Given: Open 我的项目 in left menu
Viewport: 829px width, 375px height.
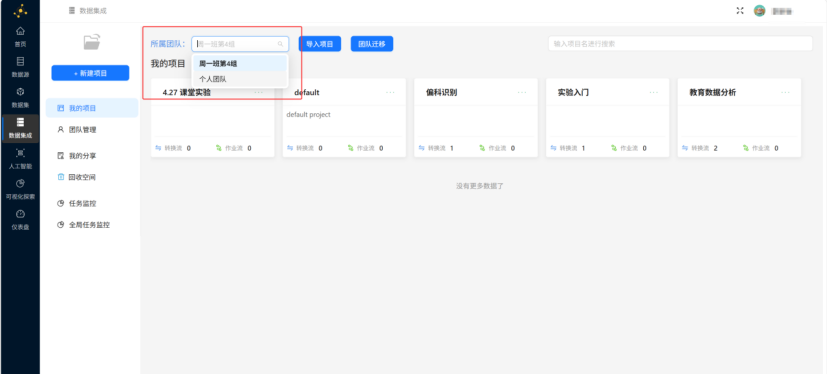Looking at the screenshot, I should point(92,108).
